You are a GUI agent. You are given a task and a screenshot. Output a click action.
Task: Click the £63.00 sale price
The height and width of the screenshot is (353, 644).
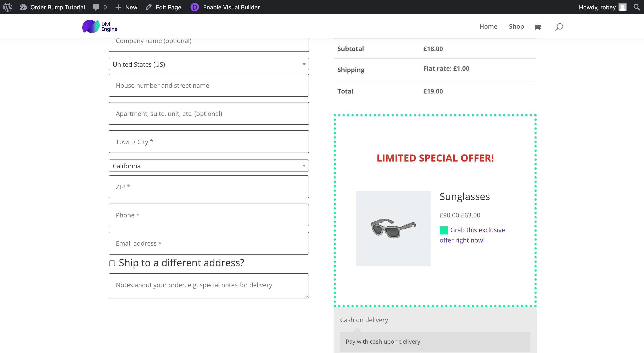[470, 215]
